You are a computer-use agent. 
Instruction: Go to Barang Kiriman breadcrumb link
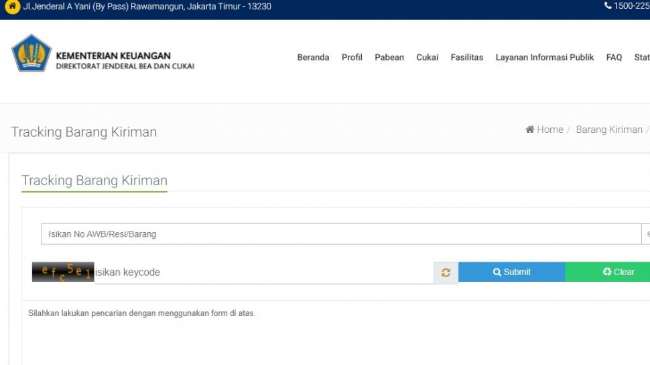click(x=609, y=129)
